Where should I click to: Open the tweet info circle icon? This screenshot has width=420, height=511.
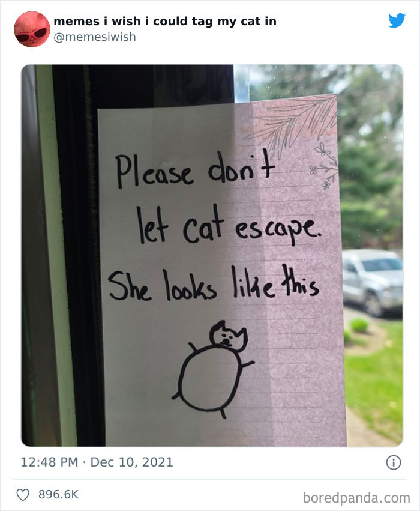(x=394, y=462)
